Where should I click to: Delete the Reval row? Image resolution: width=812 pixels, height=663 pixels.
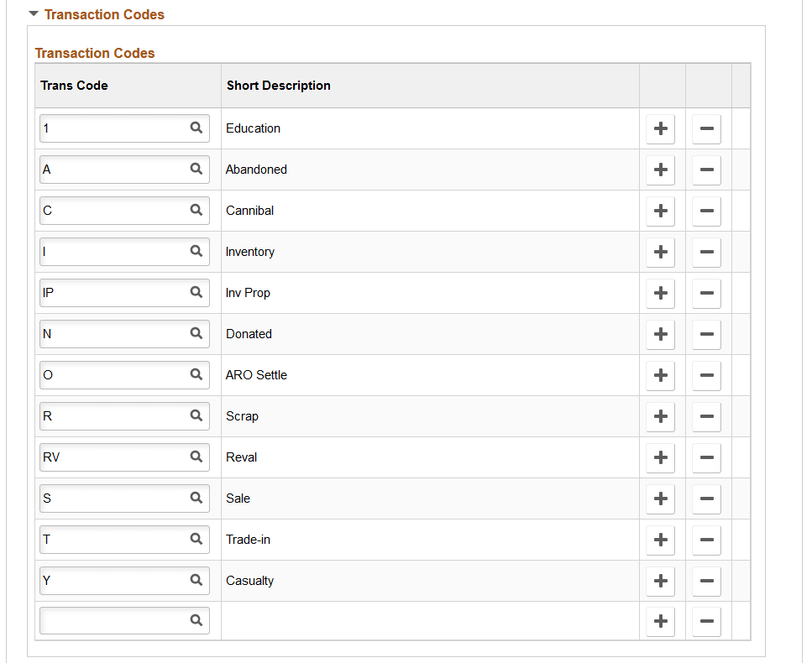[705, 457]
